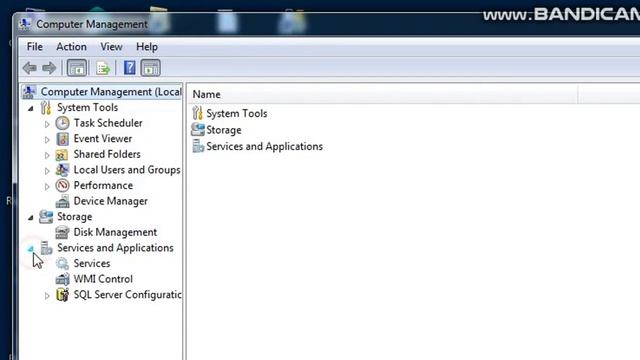Click Services and Applications icon in tree
The width and height of the screenshot is (640, 360).
click(x=46, y=248)
